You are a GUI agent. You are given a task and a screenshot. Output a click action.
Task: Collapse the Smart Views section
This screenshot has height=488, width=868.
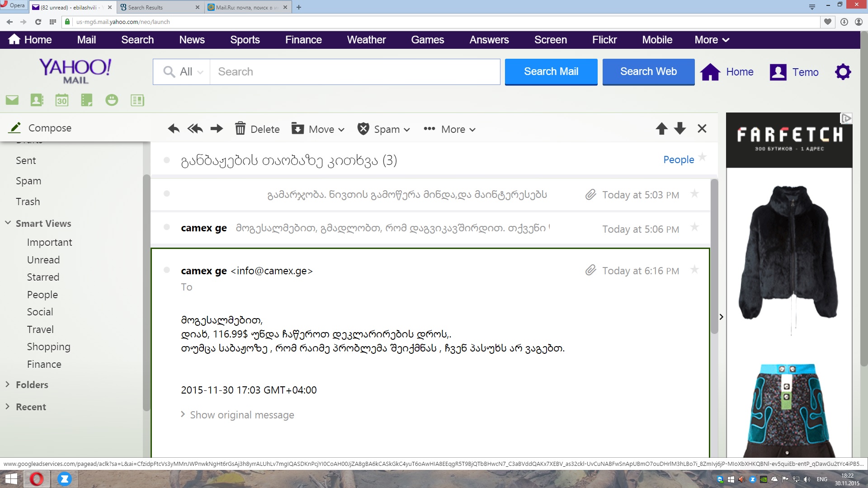(8, 223)
